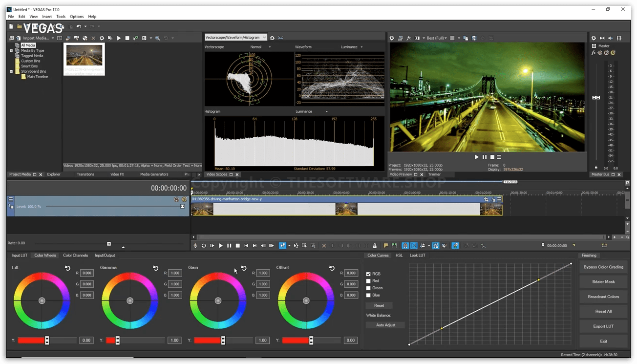Click the Master FX icon below Master label
The width and height of the screenshot is (637, 364).
pyautogui.click(x=594, y=53)
